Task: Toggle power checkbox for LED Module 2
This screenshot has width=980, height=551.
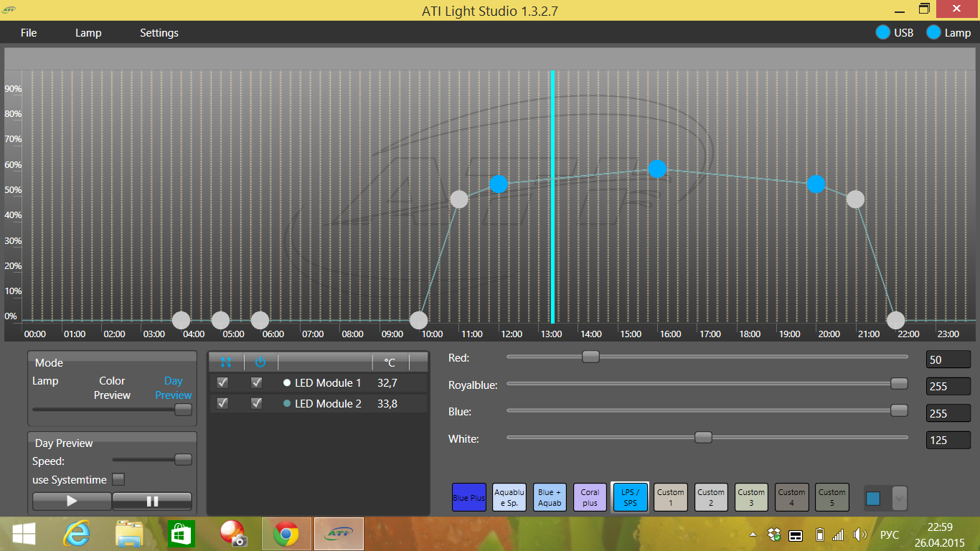Action: pyautogui.click(x=256, y=403)
